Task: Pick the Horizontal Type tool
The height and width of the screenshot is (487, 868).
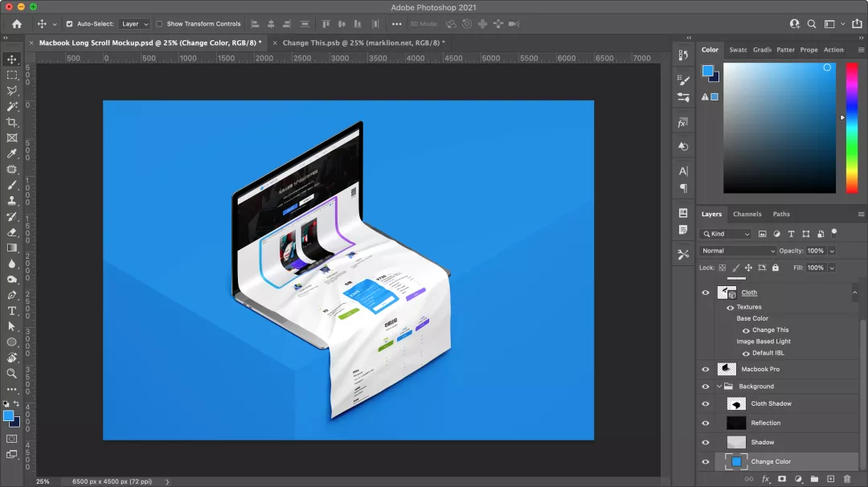Action: point(12,311)
